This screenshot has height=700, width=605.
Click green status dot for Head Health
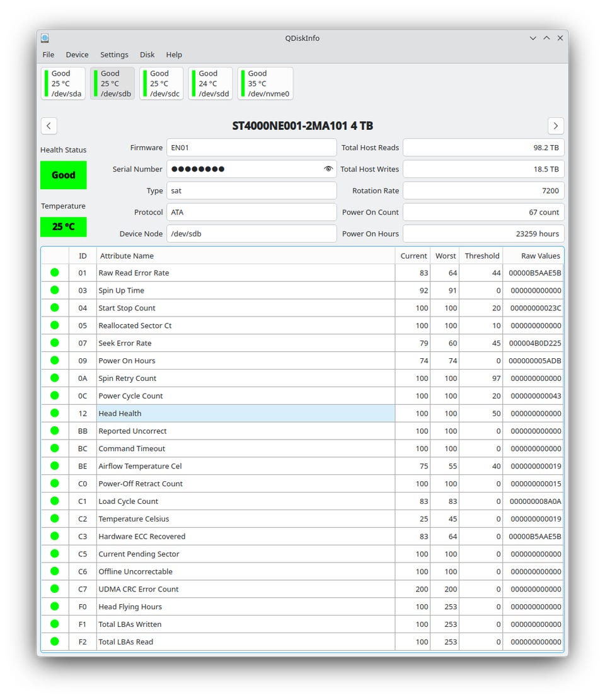54,413
